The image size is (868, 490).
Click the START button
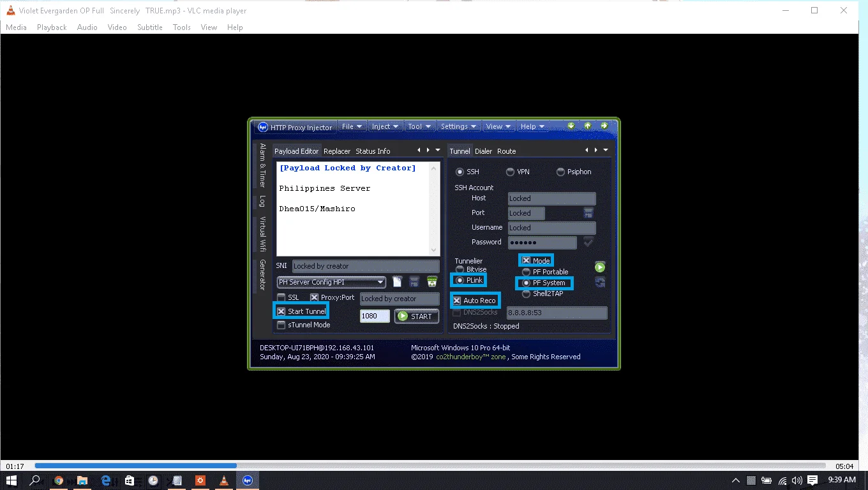click(416, 316)
